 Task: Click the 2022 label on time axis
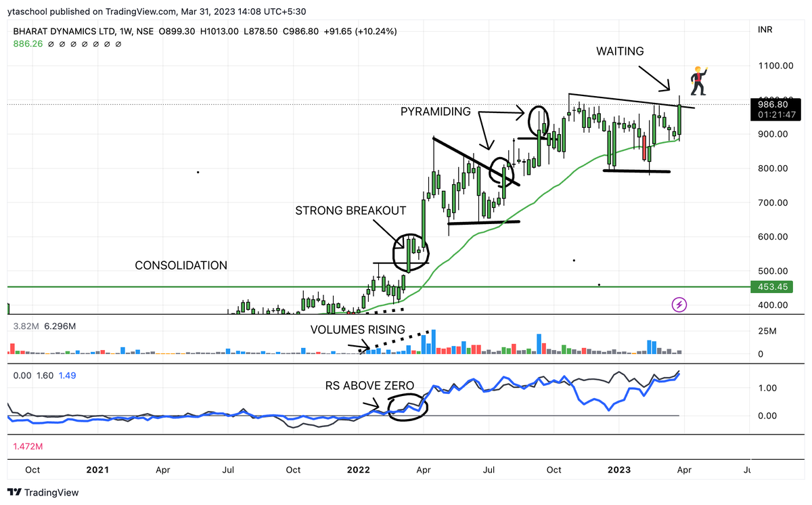coord(357,470)
